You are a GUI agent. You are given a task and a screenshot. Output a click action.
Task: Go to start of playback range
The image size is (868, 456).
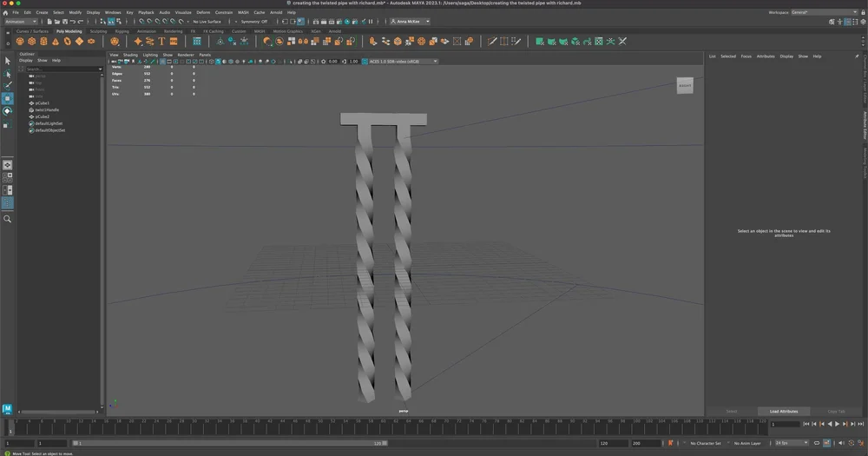pyautogui.click(x=806, y=424)
